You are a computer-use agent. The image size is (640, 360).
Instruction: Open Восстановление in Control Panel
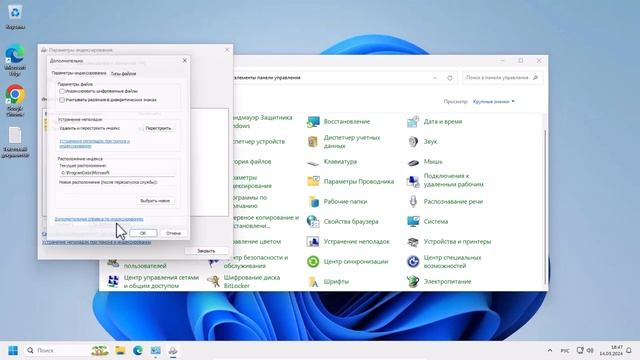pos(338,122)
